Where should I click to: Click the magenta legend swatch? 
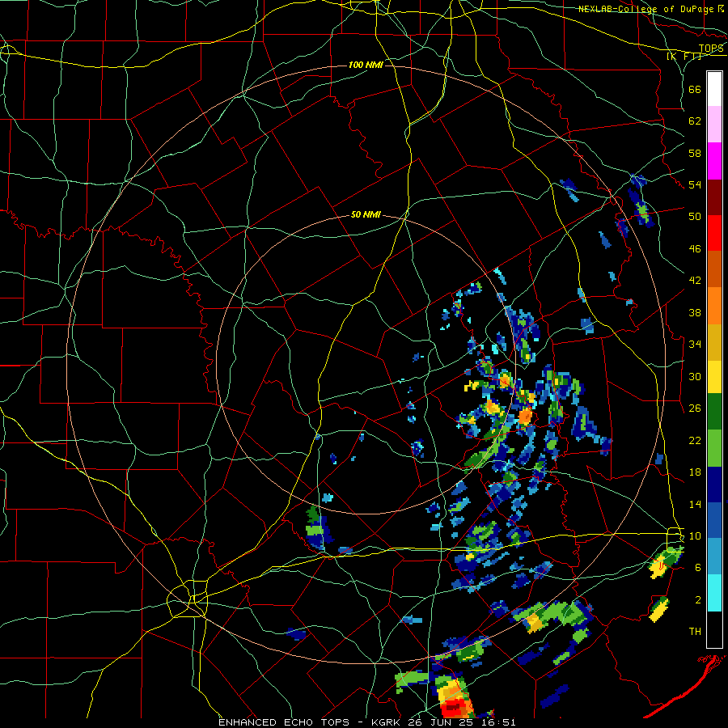(714, 161)
